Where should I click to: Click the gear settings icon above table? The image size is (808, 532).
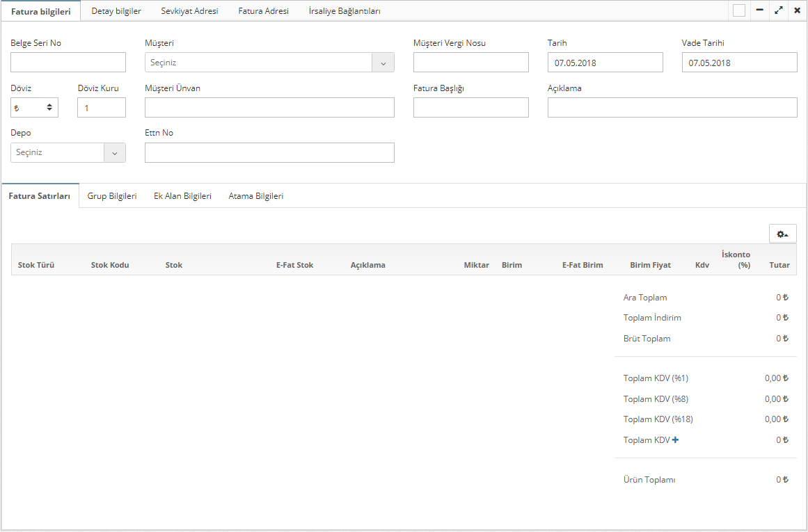click(782, 234)
